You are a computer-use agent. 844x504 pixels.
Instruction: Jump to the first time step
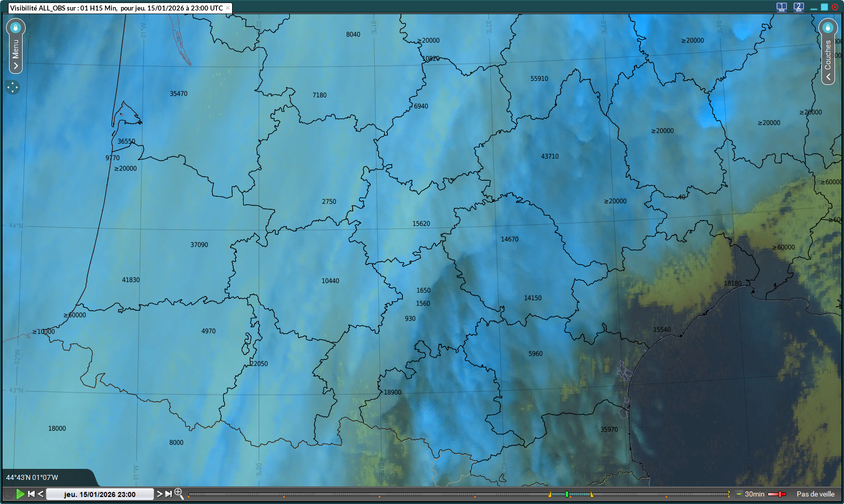tap(31, 494)
